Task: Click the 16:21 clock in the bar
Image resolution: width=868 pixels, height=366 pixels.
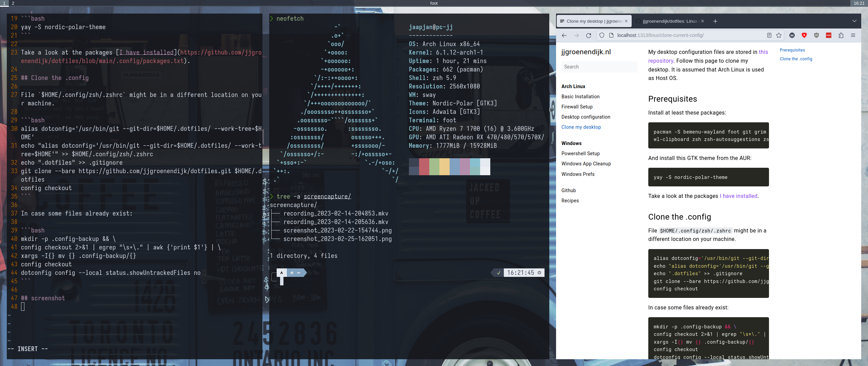Action: pos(859,3)
